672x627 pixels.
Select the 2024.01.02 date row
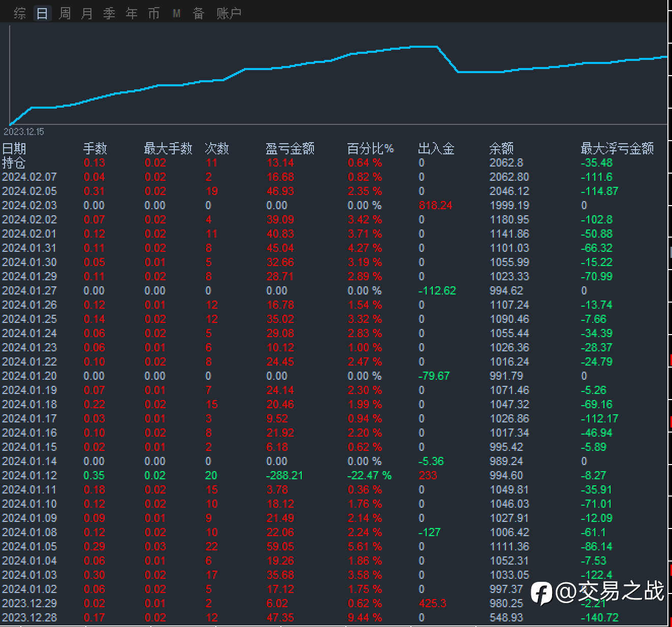pos(29,589)
